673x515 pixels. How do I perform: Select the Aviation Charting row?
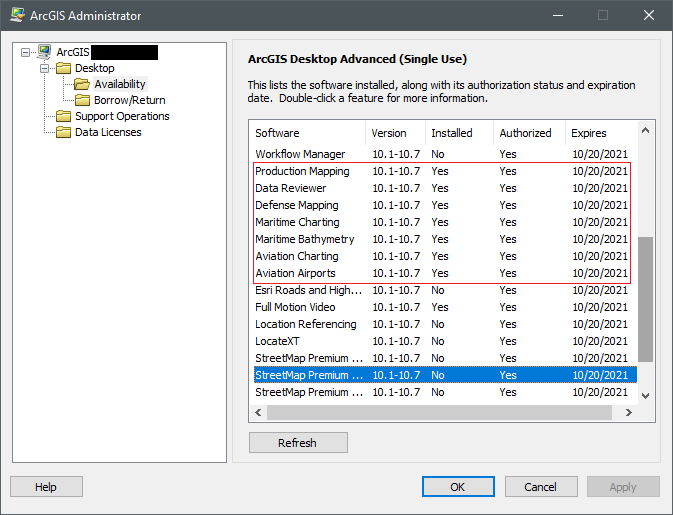pyautogui.click(x=443, y=256)
